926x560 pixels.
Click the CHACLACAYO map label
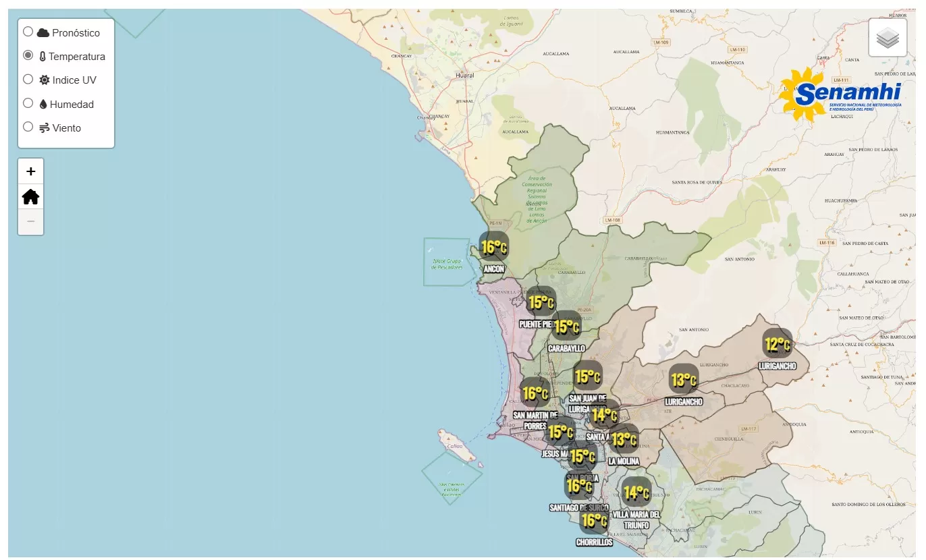tap(735, 386)
